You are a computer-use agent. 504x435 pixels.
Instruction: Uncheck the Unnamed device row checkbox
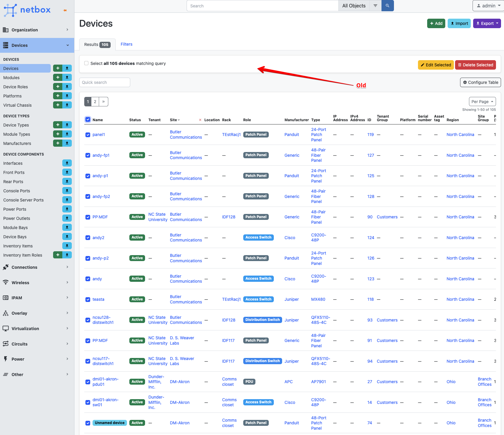[88, 423]
